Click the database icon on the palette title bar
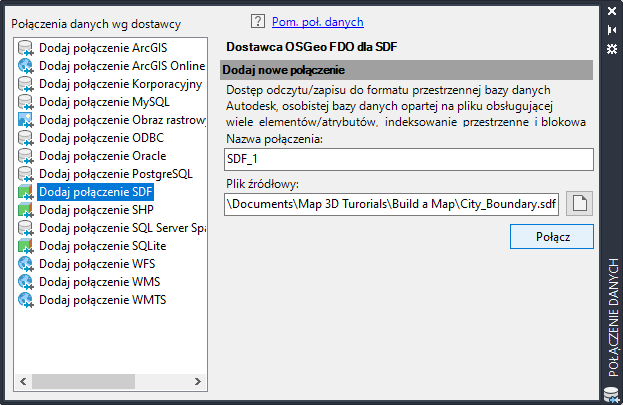623x405 pixels. point(612,391)
